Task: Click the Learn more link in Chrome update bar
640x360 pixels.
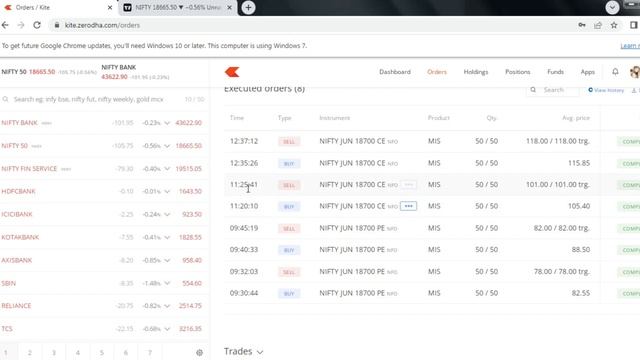Action: (630, 46)
